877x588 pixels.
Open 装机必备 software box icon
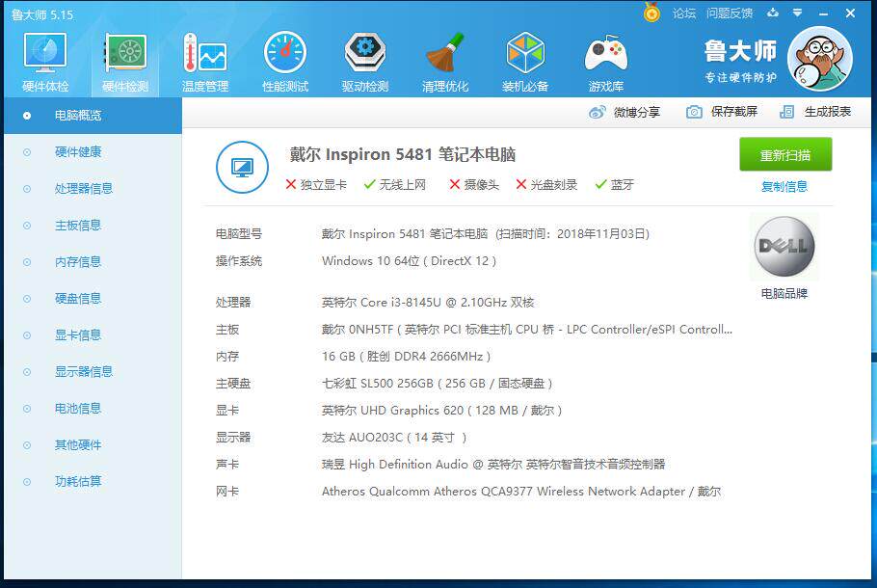tap(525, 62)
